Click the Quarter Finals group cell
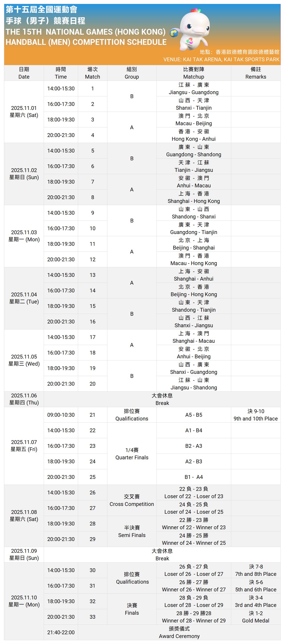284x644 pixels. [132, 454]
